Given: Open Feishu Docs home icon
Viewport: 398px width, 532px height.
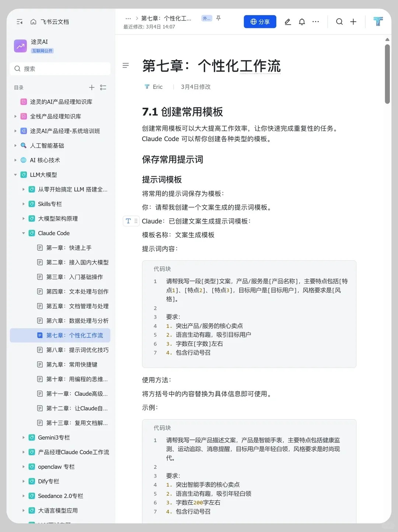Looking at the screenshot, I should pyautogui.click(x=33, y=22).
